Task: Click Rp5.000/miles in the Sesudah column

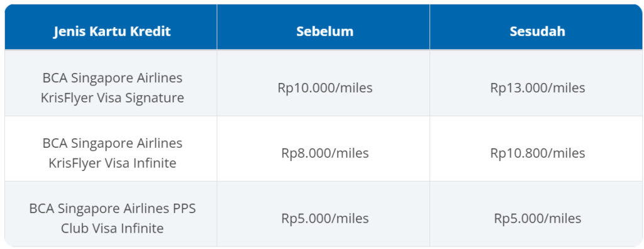Action: tap(538, 218)
